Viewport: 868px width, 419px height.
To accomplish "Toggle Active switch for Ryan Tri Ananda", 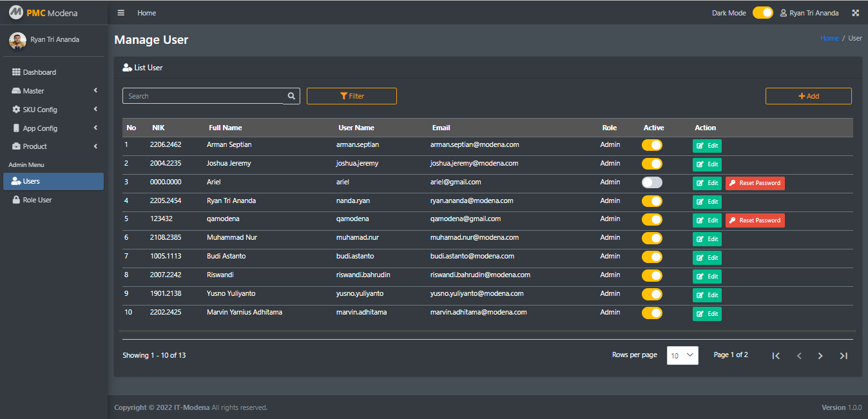I will [x=652, y=201].
